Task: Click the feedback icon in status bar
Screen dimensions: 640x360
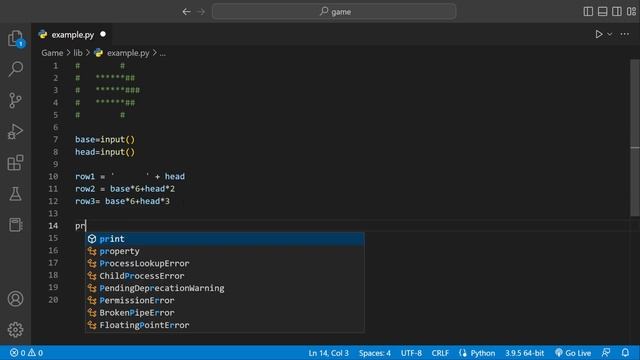Action: (606, 353)
